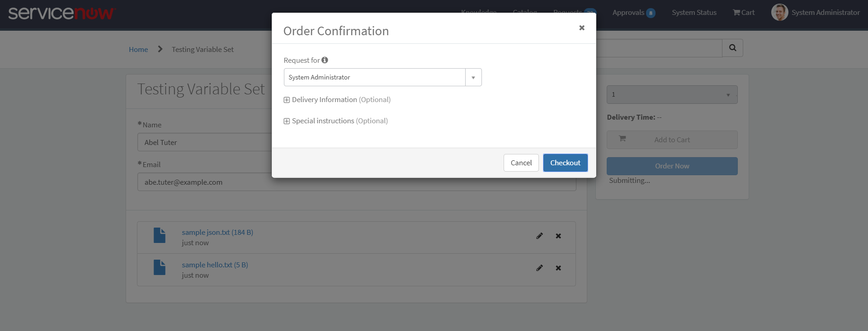The image size is (868, 331).
Task: Click the document icon beside sample json.txt
Action: [160, 235]
